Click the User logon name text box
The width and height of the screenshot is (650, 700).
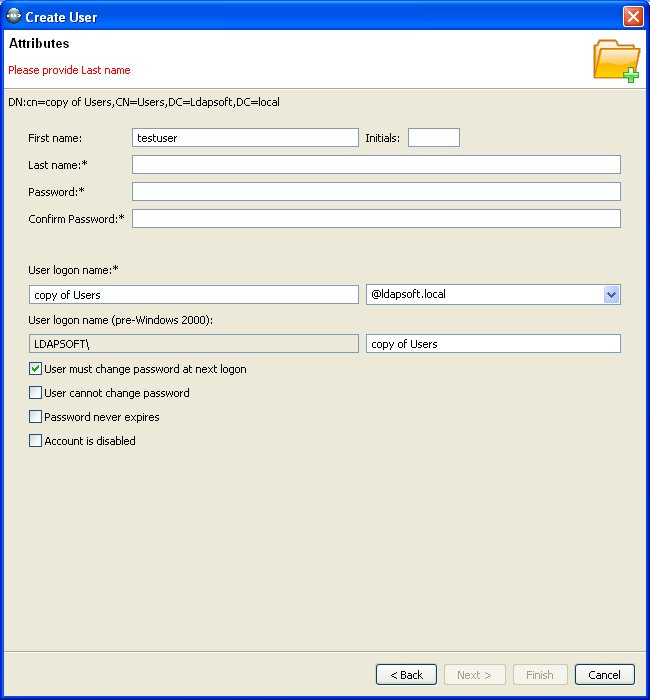(194, 295)
